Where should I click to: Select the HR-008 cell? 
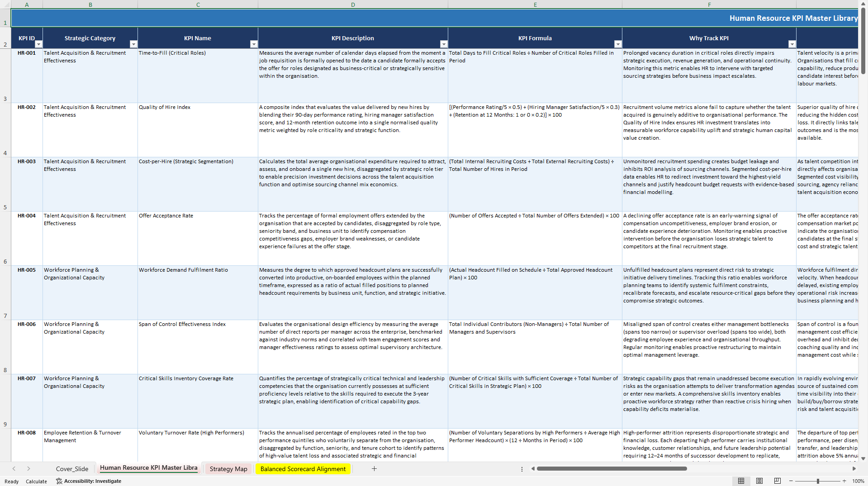pyautogui.click(x=27, y=445)
